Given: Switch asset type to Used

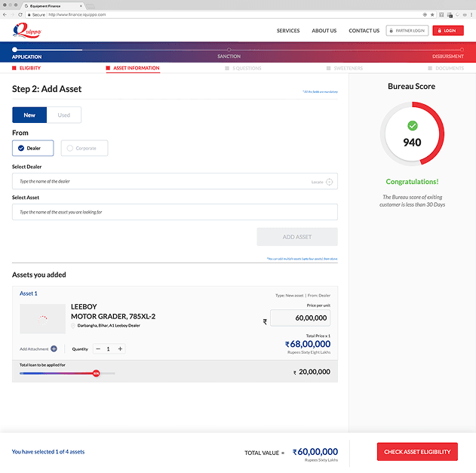Looking at the screenshot, I should (x=64, y=115).
